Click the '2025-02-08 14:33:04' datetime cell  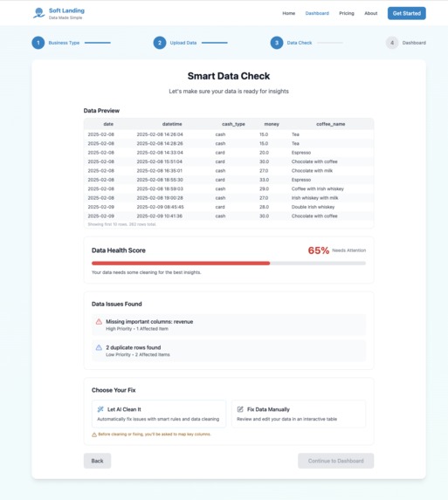pyautogui.click(x=160, y=153)
